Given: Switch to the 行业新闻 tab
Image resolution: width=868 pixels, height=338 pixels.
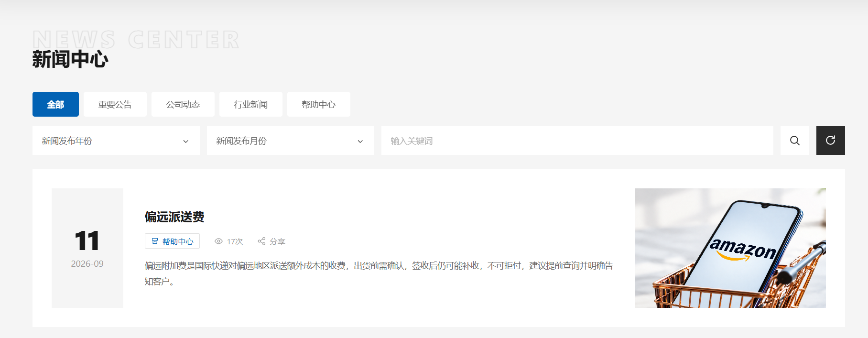Looking at the screenshot, I should (x=251, y=104).
